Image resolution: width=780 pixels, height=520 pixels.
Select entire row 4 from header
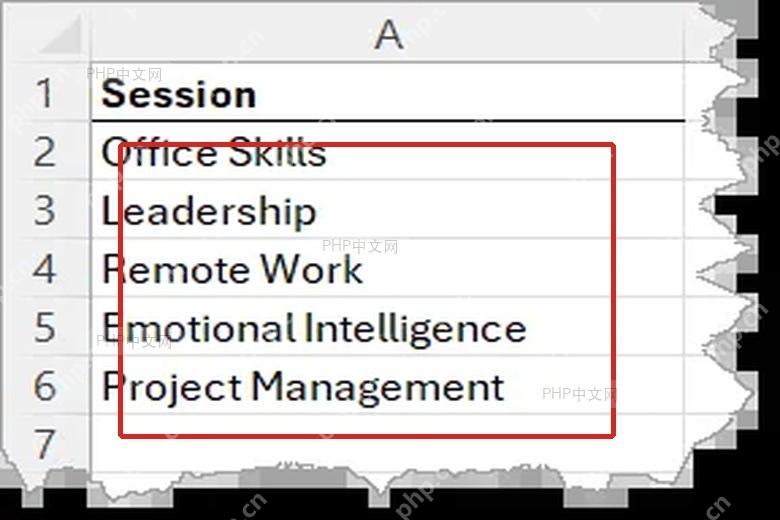point(46,268)
